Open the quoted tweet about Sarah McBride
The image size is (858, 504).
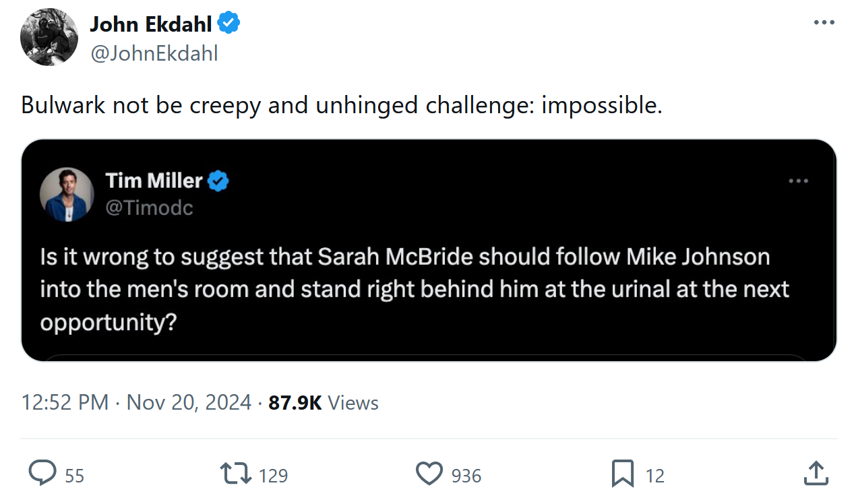[415, 290]
